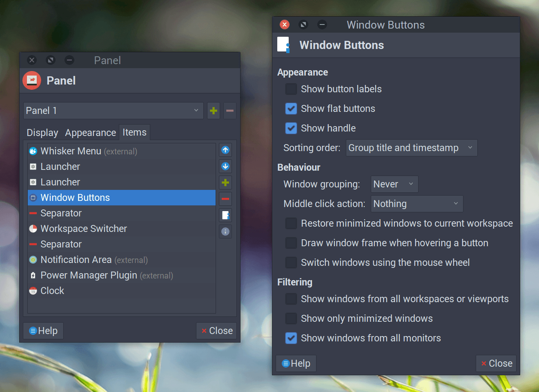Select Separator above Notification Area
The width and height of the screenshot is (539, 392).
[x=122, y=244]
